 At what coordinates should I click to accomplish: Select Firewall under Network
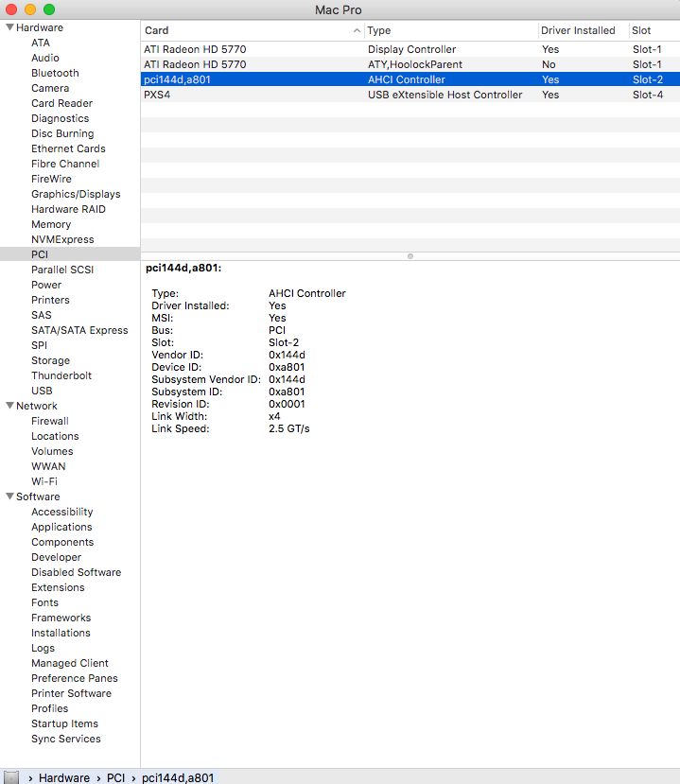[49, 421]
